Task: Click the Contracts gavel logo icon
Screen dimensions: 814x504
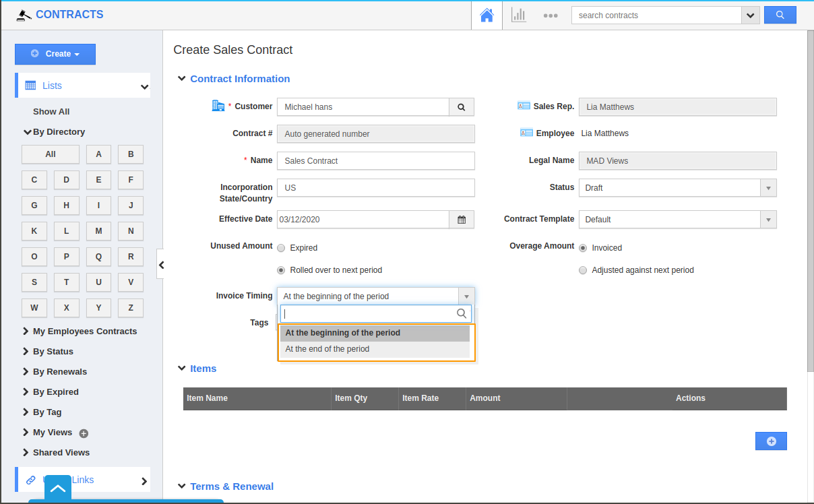Action: point(24,15)
